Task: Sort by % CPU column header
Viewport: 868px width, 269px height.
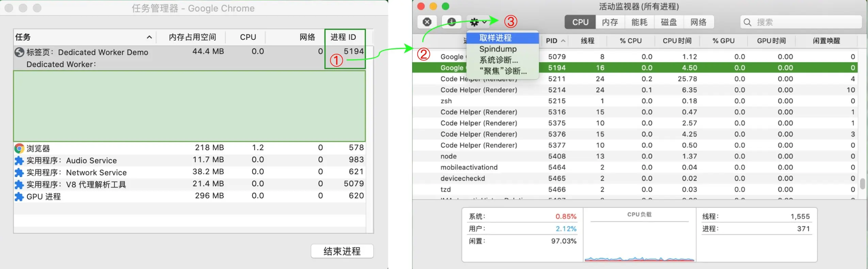Action: click(630, 41)
